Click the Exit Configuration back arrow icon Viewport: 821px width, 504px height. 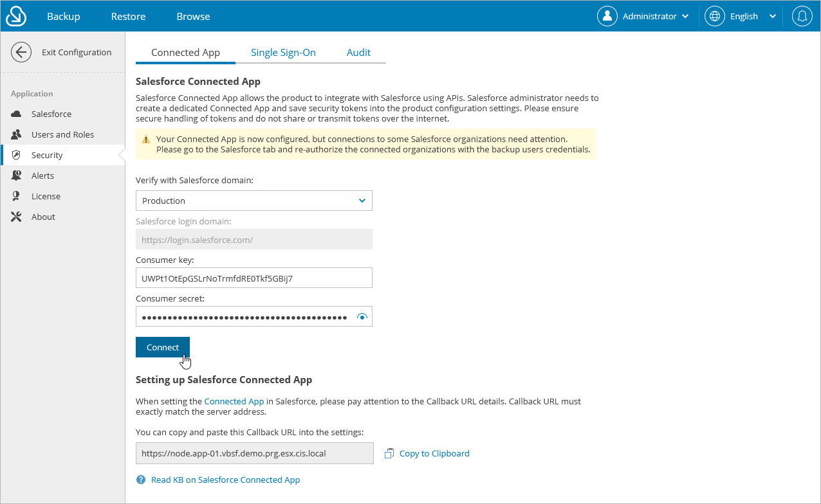pyautogui.click(x=21, y=52)
